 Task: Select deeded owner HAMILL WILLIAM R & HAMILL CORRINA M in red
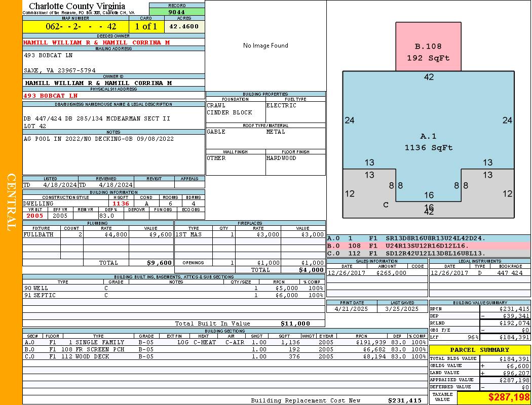click(97, 43)
